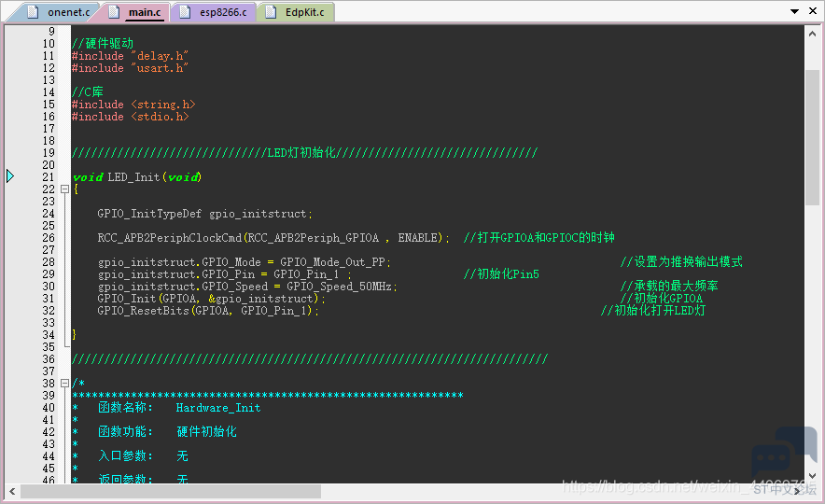Click the main.c file icon

pos(114,11)
